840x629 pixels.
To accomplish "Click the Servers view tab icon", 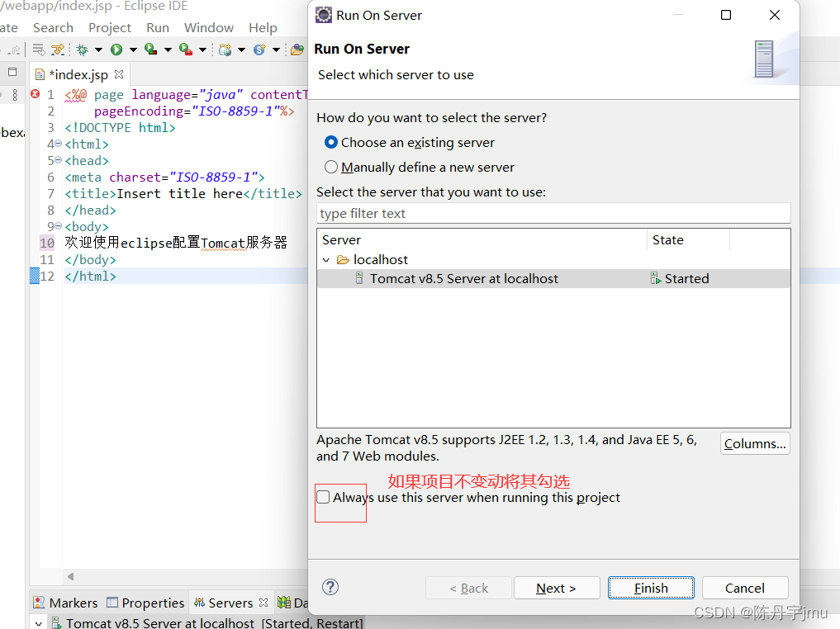I will coord(199,603).
